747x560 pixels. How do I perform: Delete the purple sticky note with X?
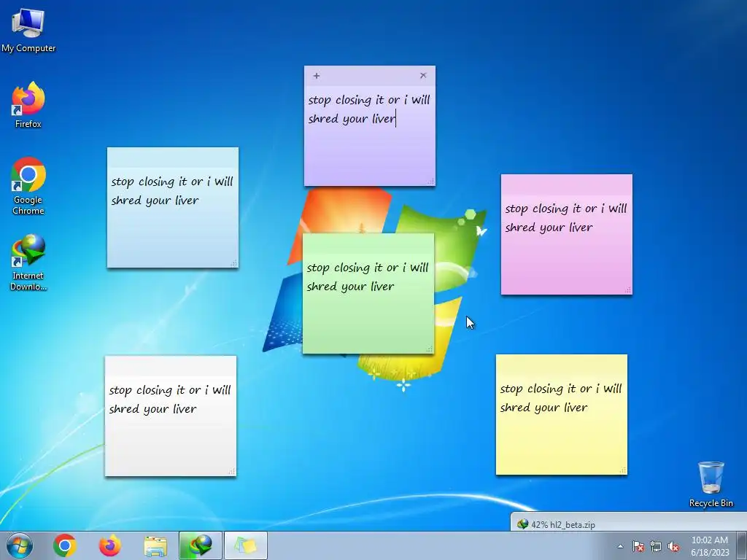423,75
